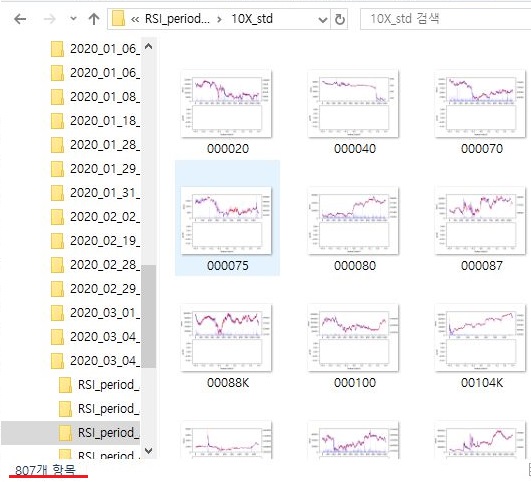
Task: Expand the hidden breadcrumb path (<<)
Action: pos(135,19)
